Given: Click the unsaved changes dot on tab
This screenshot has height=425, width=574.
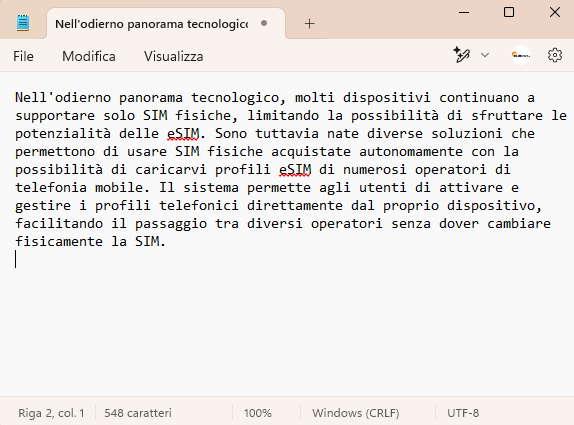Looking at the screenshot, I should (264, 23).
